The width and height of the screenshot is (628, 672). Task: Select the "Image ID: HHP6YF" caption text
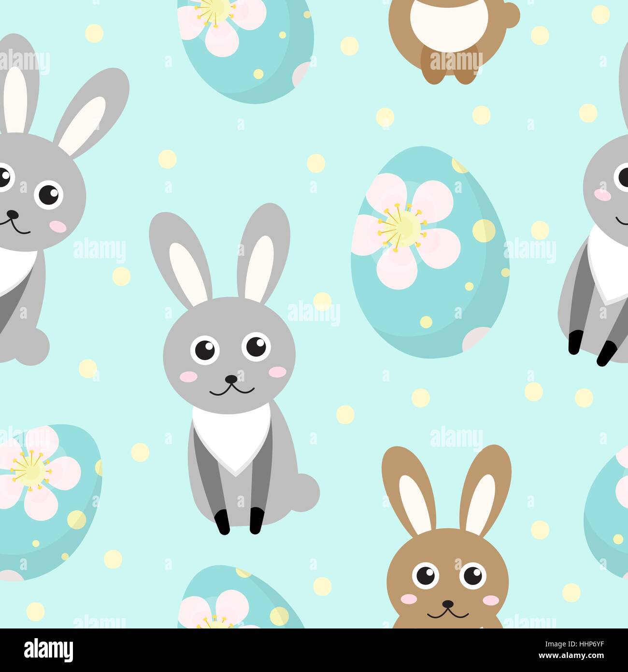click(x=574, y=644)
